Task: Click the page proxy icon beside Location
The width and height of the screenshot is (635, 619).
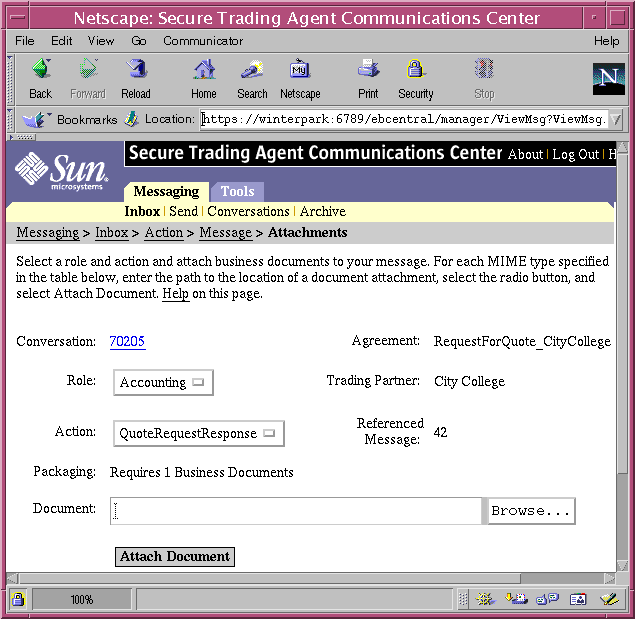Action: (x=131, y=119)
